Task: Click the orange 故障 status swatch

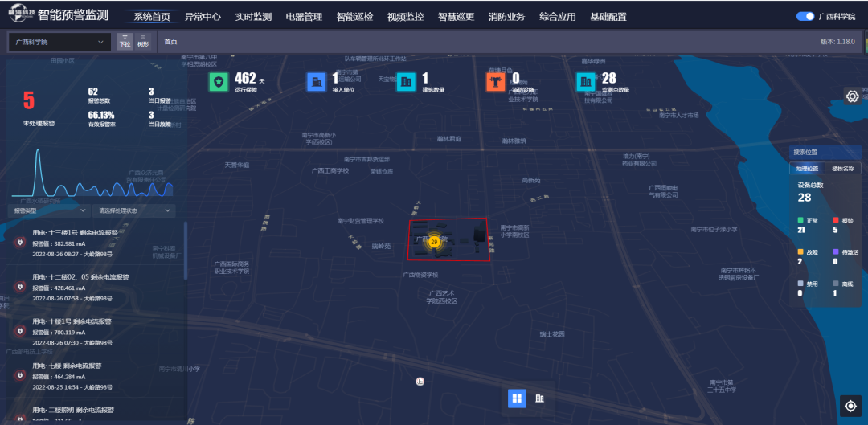Action: pos(800,251)
